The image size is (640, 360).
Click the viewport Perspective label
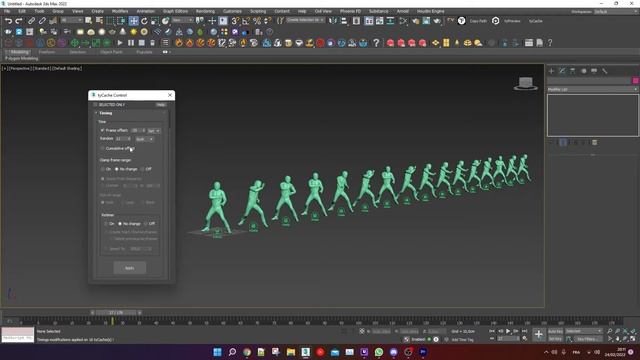20,69
